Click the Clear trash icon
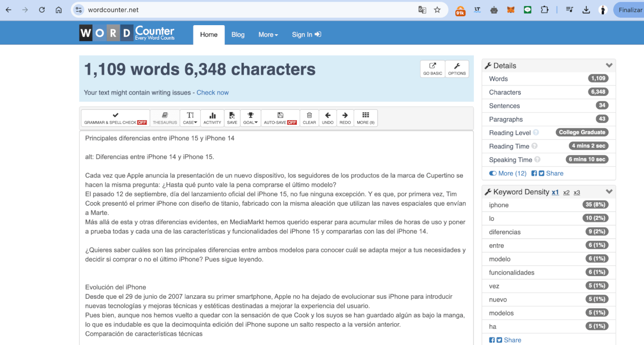Image resolution: width=644 pixels, height=345 pixels. [309, 118]
